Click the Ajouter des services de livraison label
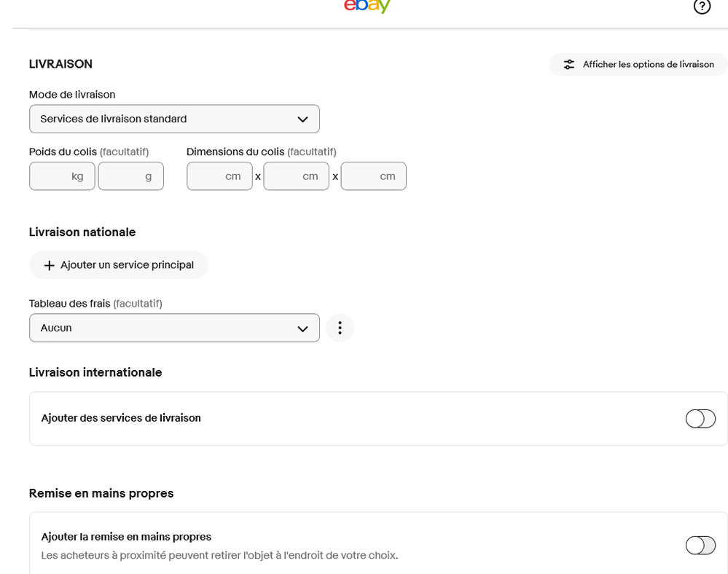This screenshot has width=728, height=574. (121, 418)
